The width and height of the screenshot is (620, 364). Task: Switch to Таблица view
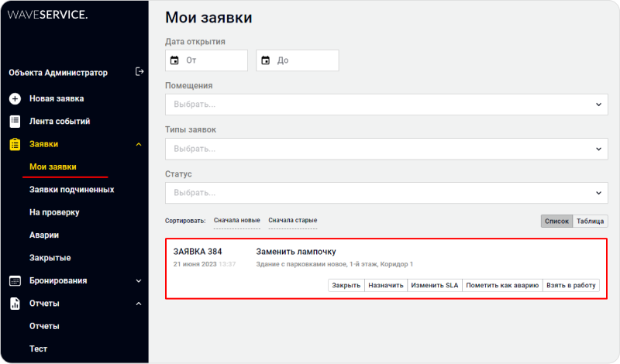tap(590, 221)
